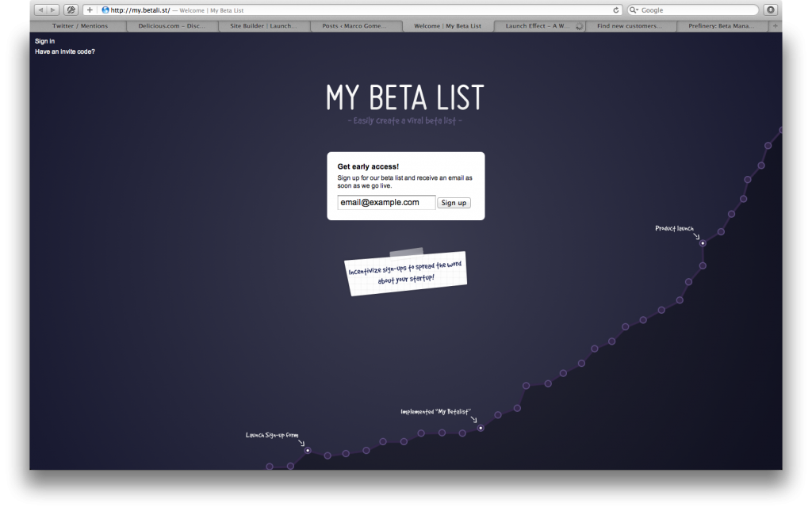The image size is (812, 511).
Task: Click the forward navigation arrow
Action: pos(52,10)
